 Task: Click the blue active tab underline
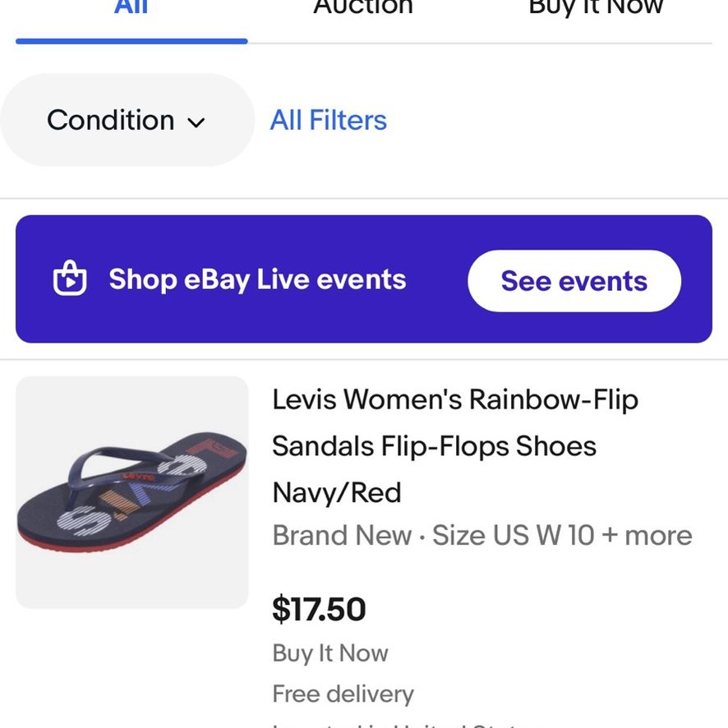131,41
